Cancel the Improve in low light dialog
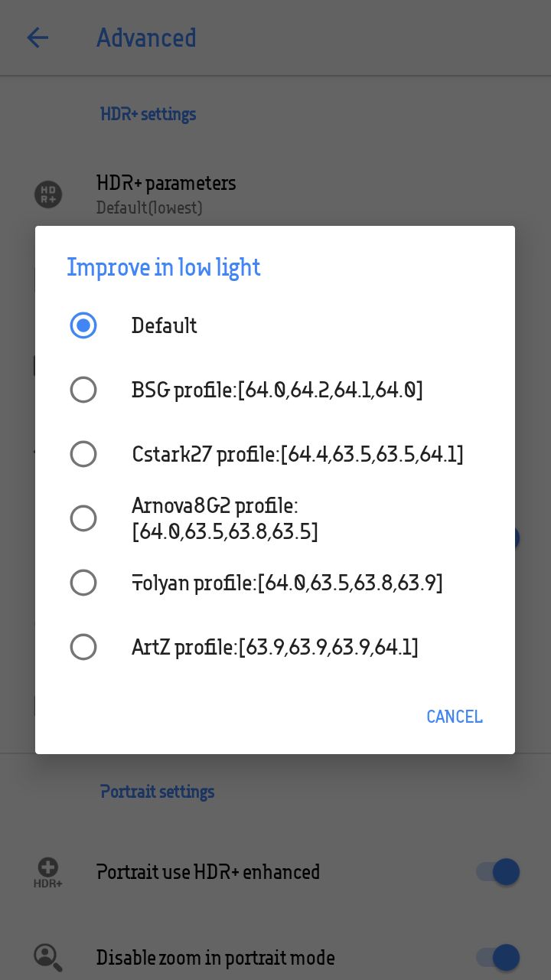Viewport: 551px width, 980px height. [x=455, y=717]
